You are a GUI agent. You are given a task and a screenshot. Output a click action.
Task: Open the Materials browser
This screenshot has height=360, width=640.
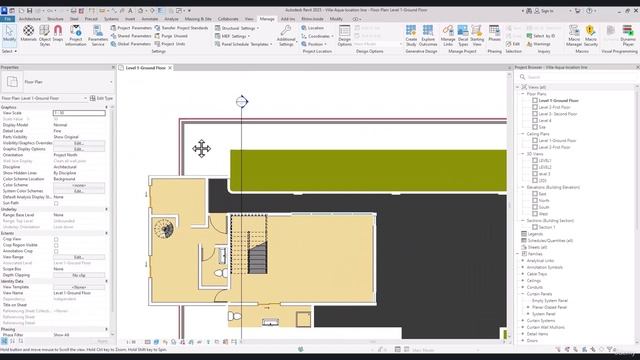coord(28,34)
